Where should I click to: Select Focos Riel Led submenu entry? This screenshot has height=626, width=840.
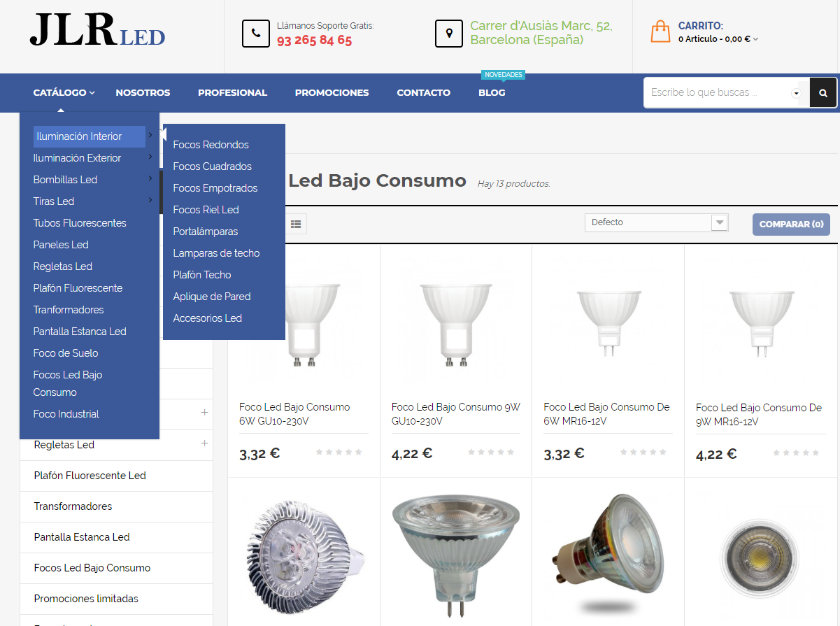[x=206, y=210]
